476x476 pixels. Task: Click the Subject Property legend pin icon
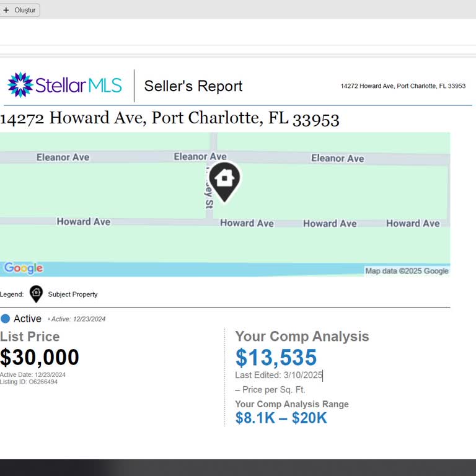(36, 294)
